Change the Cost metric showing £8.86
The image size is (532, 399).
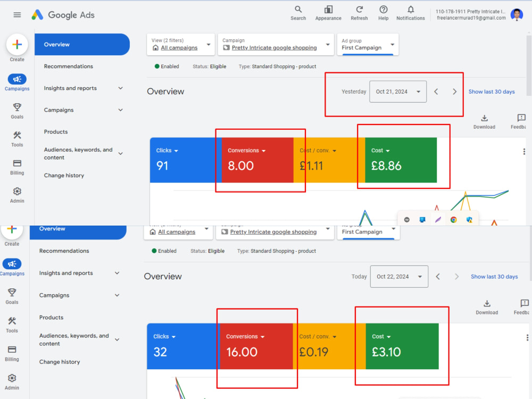(x=380, y=151)
